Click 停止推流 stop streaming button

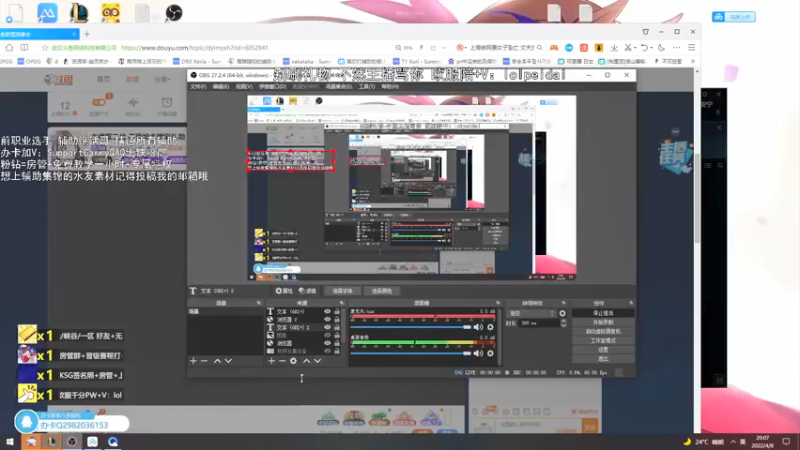click(x=603, y=313)
